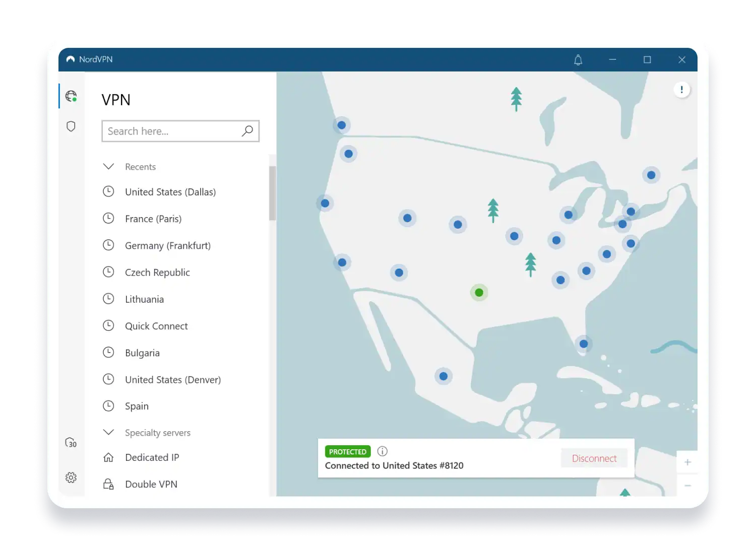Click the Disconnect button
Viewport: 756px width, 544px height.
594,458
